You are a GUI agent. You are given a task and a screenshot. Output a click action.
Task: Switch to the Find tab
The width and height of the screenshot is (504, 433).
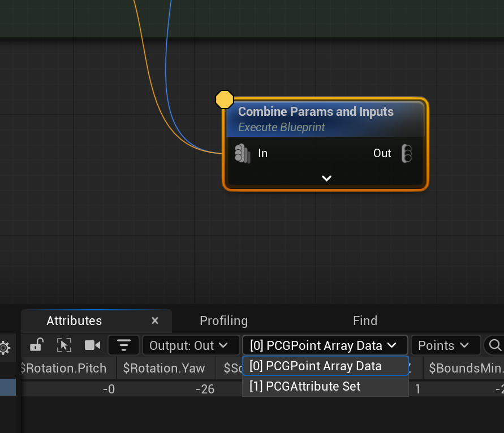[365, 321]
